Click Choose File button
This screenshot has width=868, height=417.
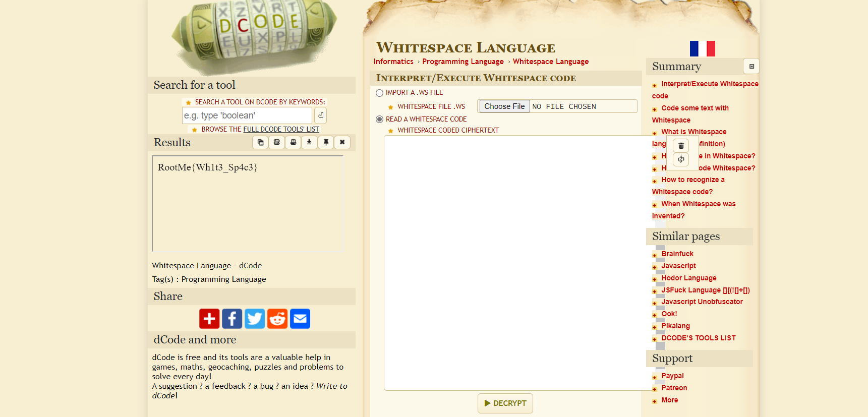(x=504, y=106)
